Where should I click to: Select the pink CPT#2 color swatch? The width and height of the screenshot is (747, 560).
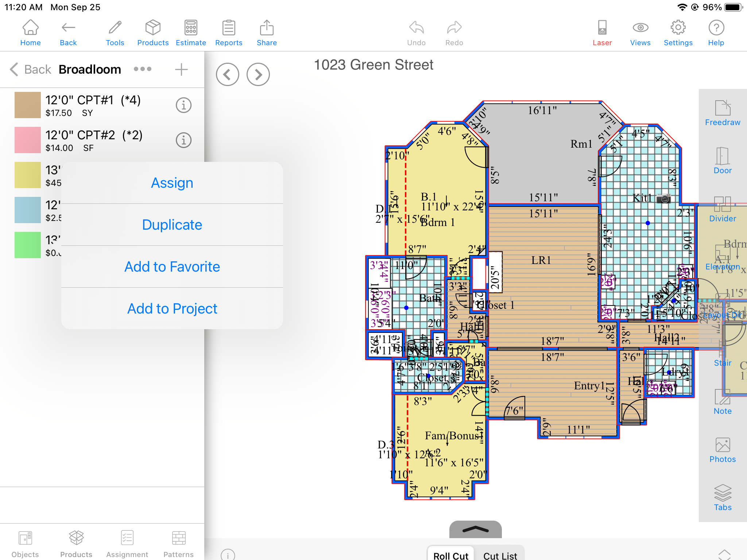28,140
